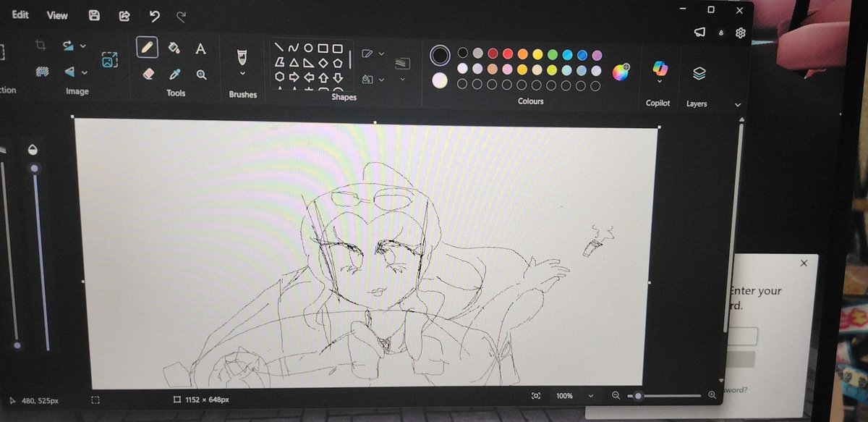Undo the last action

[x=154, y=16]
